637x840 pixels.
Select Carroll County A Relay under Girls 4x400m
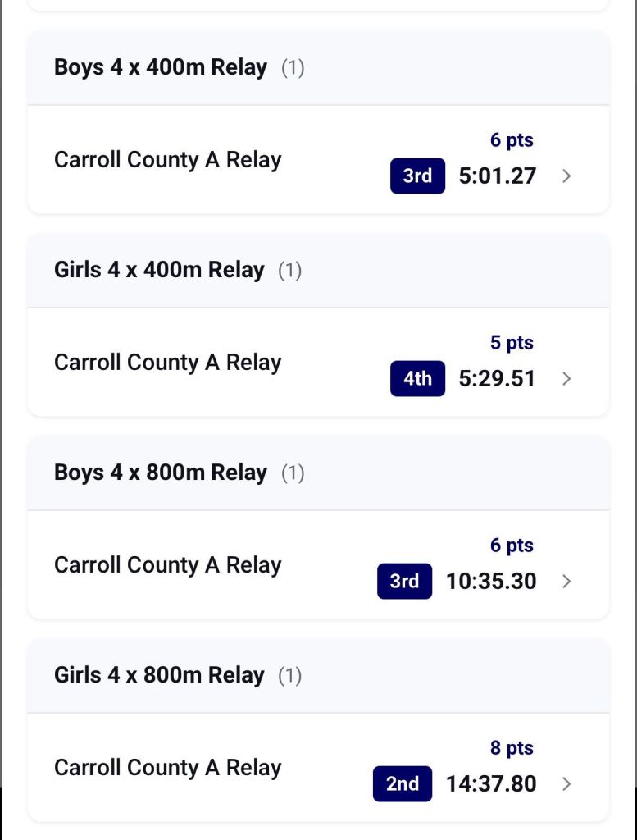coord(167,363)
